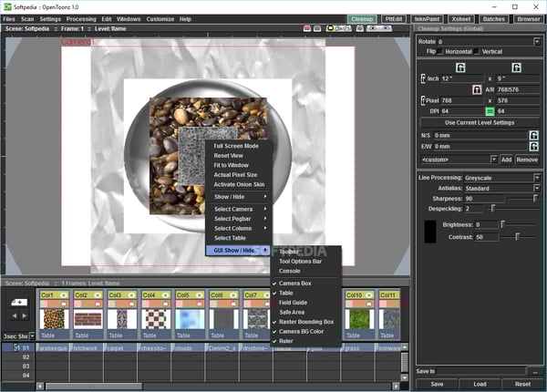The height and width of the screenshot is (392, 547).
Task: Open the Line Processing Greyscale dropdown
Action: point(537,178)
